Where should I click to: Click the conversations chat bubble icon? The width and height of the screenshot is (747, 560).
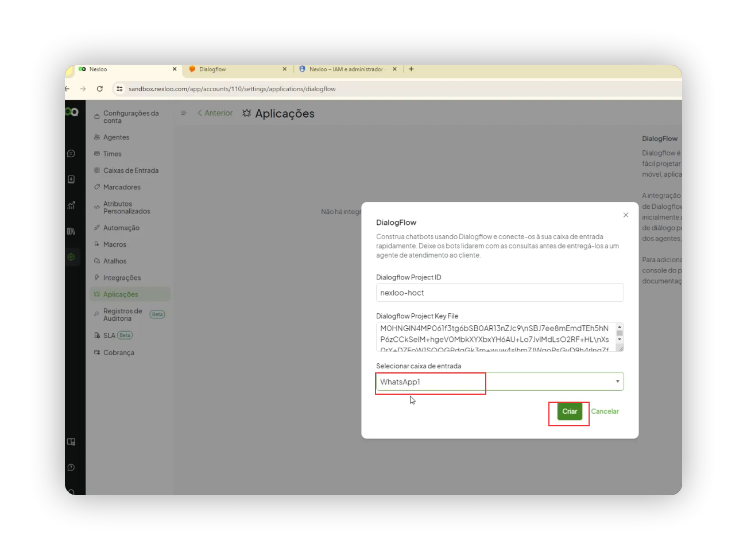[x=71, y=154]
